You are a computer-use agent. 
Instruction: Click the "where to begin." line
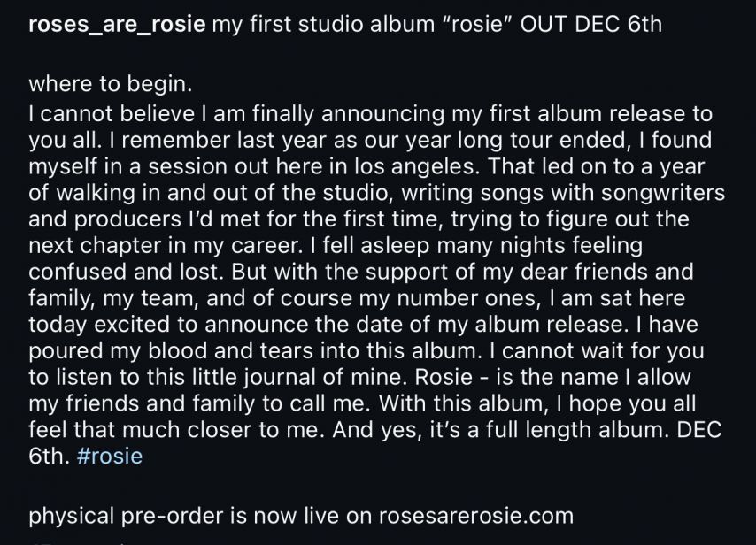[111, 84]
